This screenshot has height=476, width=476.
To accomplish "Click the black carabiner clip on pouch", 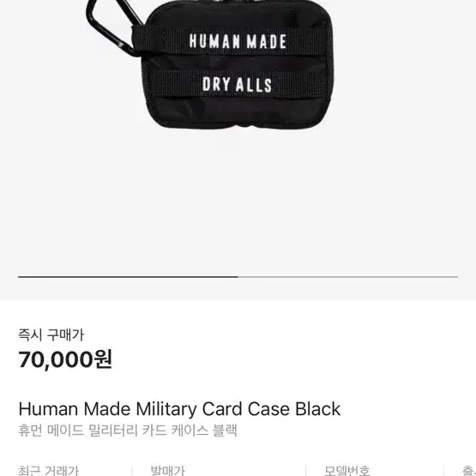I will coord(113,27).
